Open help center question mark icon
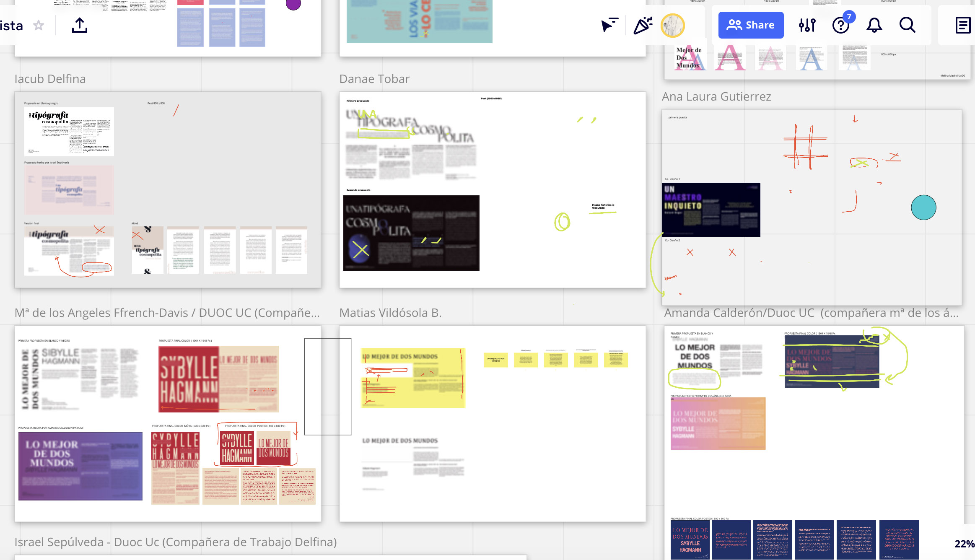 [x=840, y=25]
